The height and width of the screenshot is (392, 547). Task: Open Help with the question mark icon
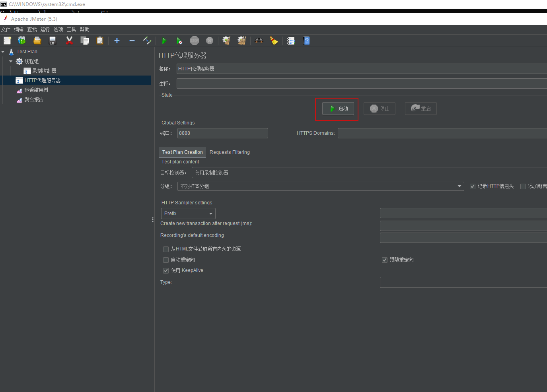(x=306, y=41)
